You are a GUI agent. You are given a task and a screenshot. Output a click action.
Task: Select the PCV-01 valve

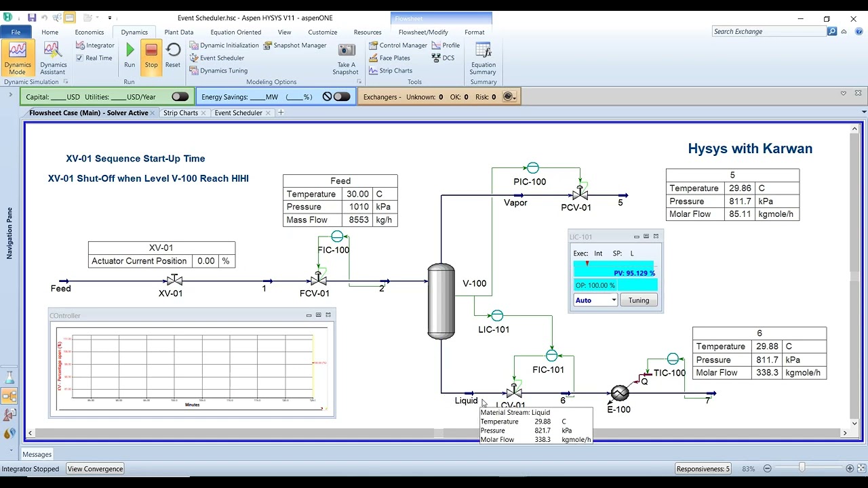point(580,193)
